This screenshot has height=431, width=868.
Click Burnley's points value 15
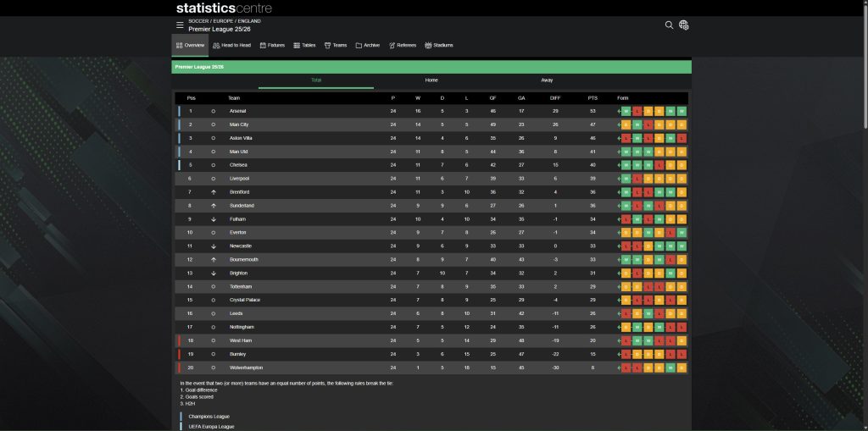pos(593,354)
